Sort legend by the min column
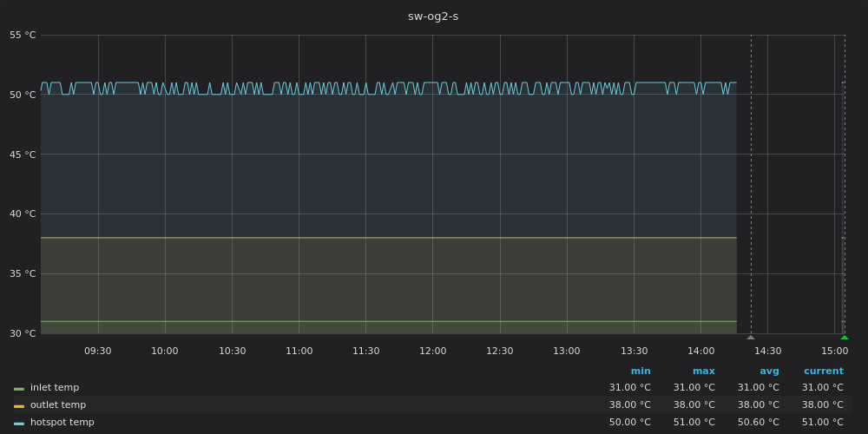The height and width of the screenshot is (434, 868). pos(641,371)
